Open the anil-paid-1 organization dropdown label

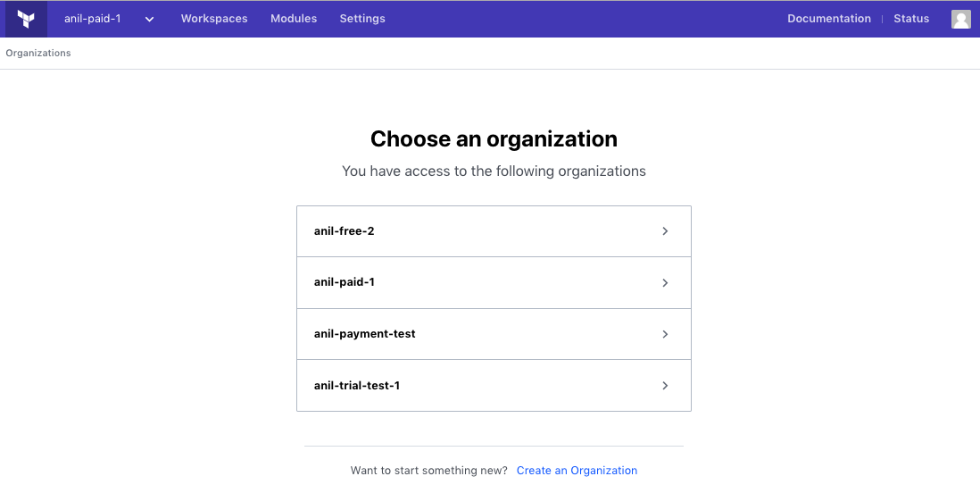(93, 19)
